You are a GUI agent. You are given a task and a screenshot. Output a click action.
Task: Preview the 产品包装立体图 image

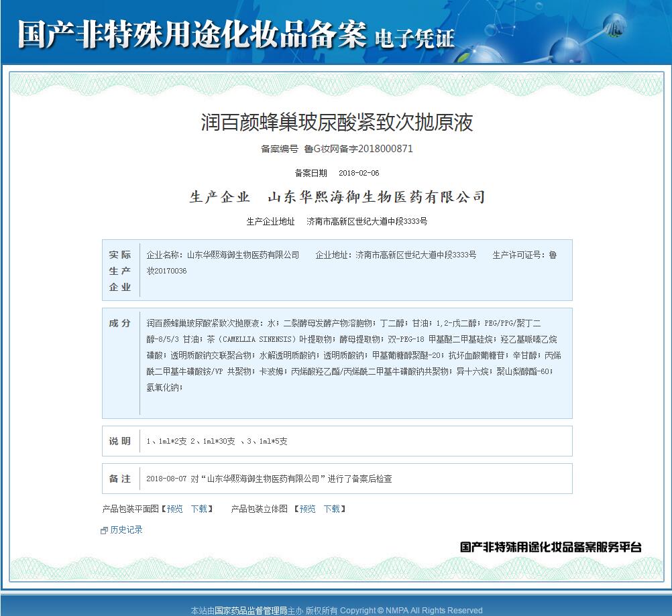coord(307,509)
